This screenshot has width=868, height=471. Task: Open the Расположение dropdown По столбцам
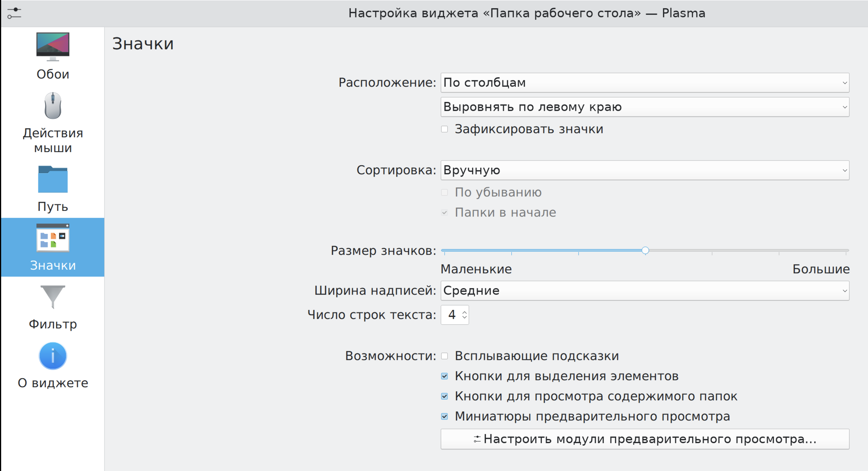645,82
